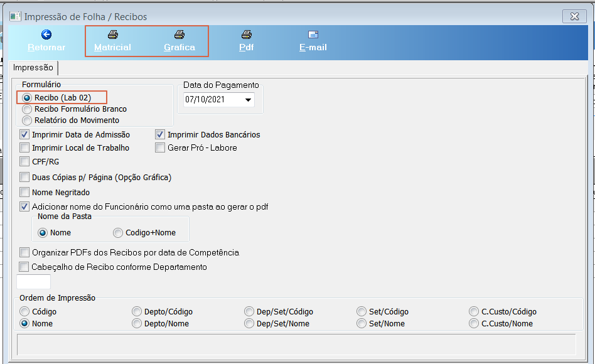Choose C.Custo/Código print order
Image resolution: width=595 pixels, height=364 pixels.
click(x=474, y=312)
